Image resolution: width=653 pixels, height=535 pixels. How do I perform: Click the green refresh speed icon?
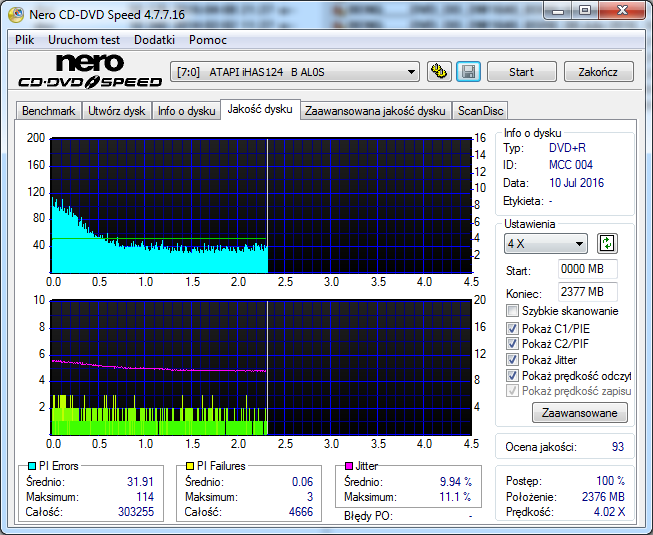(x=607, y=244)
